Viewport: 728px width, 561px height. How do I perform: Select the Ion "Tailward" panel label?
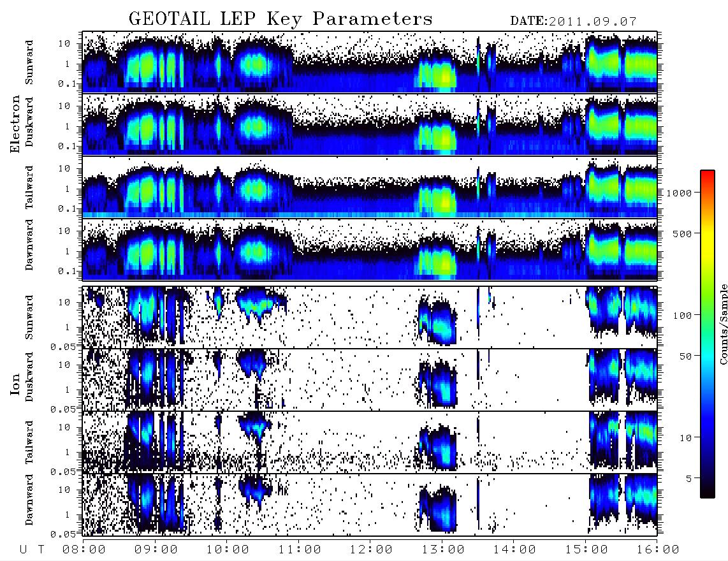click(29, 442)
